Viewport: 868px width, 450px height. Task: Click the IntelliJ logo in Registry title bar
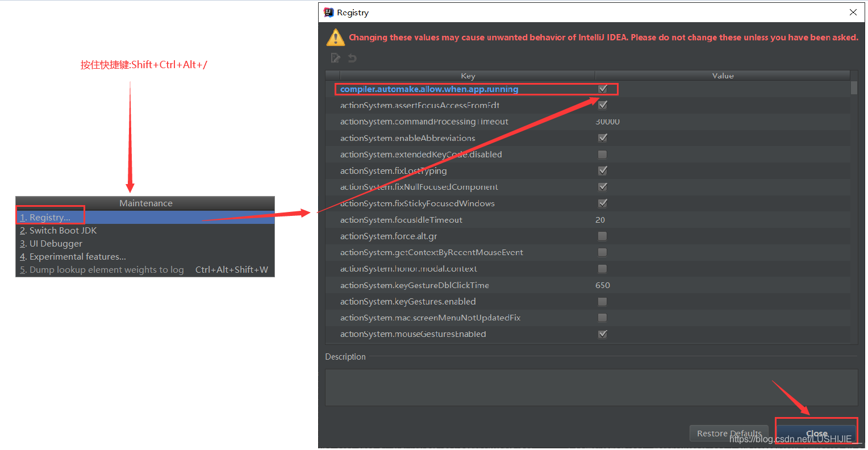point(328,12)
